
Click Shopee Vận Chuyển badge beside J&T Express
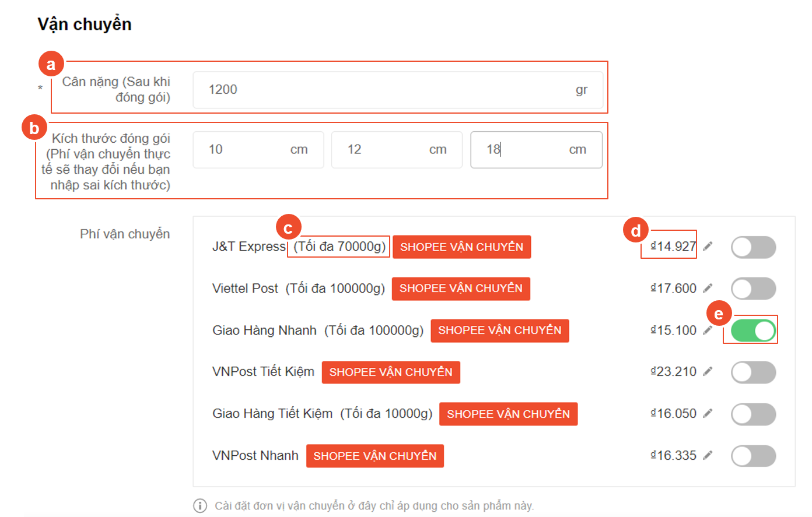click(461, 247)
